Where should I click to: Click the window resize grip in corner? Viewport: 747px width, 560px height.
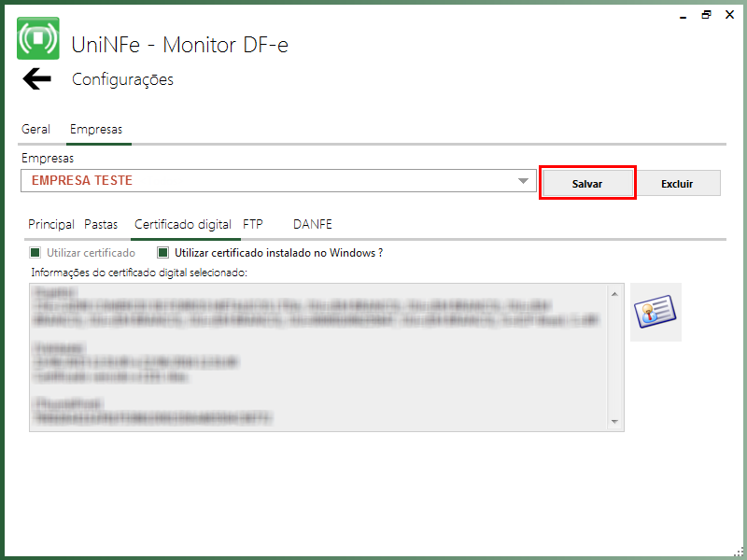[739, 552]
